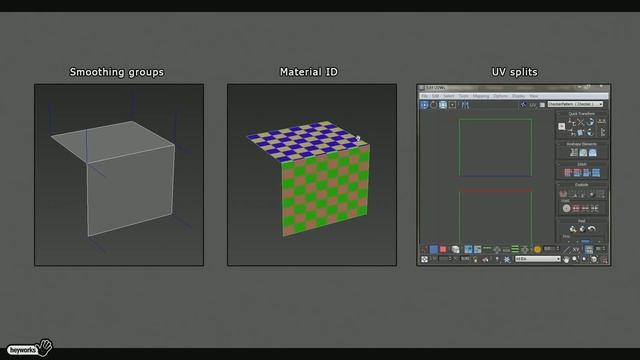Open the Display menu in Edit UVWs

(x=518, y=96)
